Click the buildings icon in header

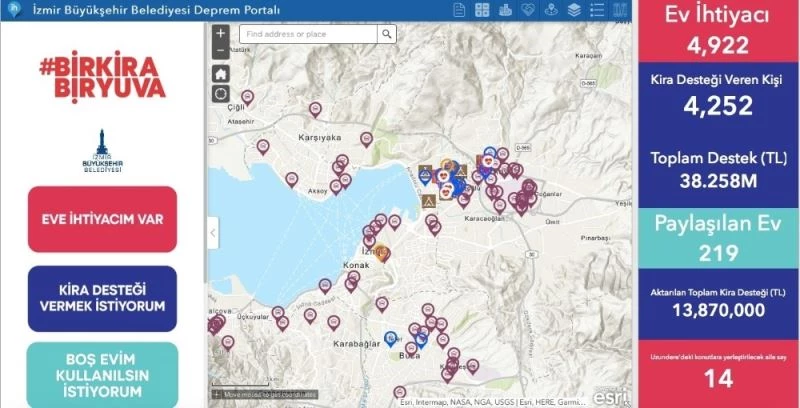click(505, 10)
